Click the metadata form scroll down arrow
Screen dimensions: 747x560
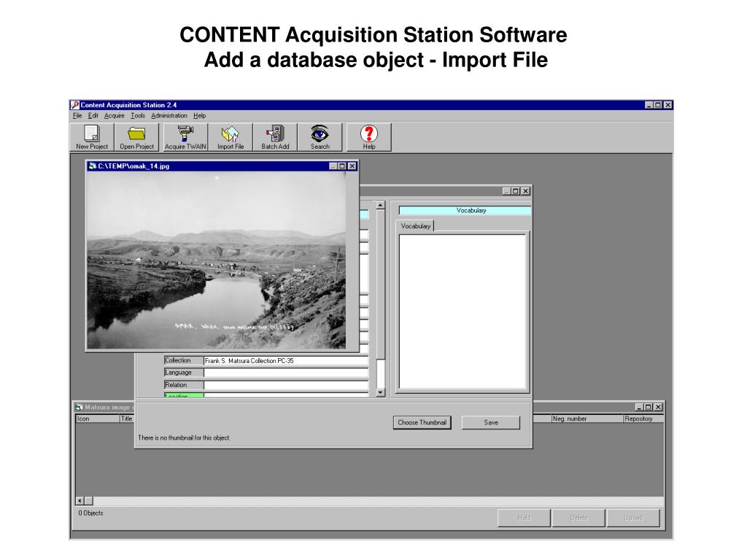point(380,393)
